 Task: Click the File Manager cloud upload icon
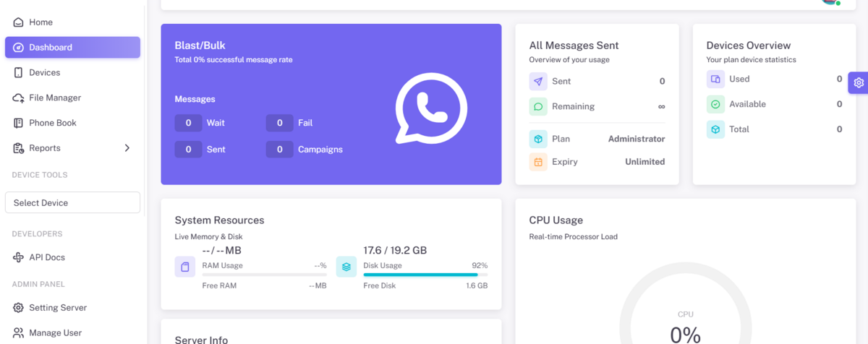pos(18,98)
